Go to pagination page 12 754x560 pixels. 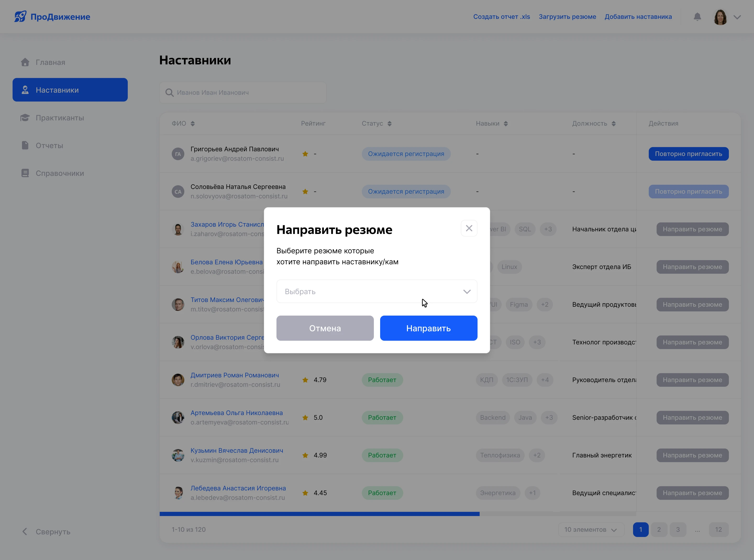[x=719, y=529]
